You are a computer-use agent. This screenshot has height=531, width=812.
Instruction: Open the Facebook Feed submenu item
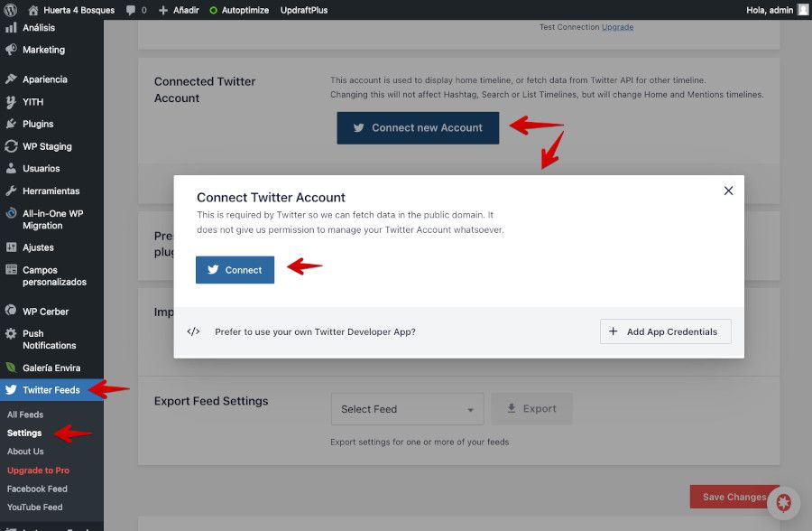(x=37, y=489)
